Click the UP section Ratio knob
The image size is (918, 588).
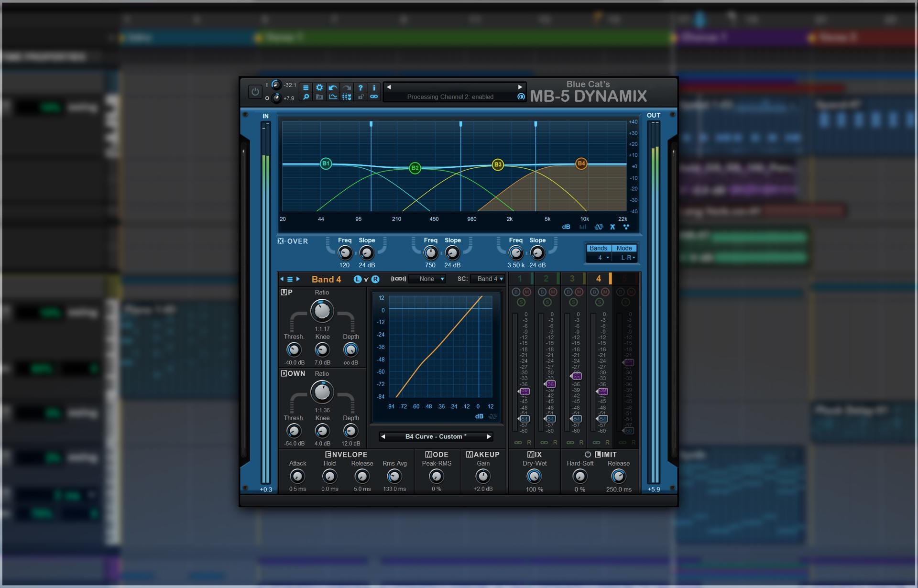tap(322, 311)
